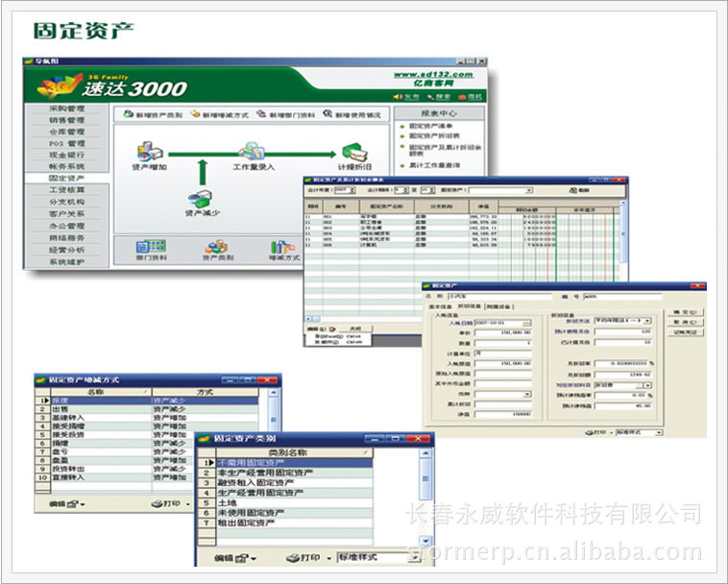Click the close button beside 编辑 in the depreciation report
This screenshot has height=584, width=728.
pos(355,328)
